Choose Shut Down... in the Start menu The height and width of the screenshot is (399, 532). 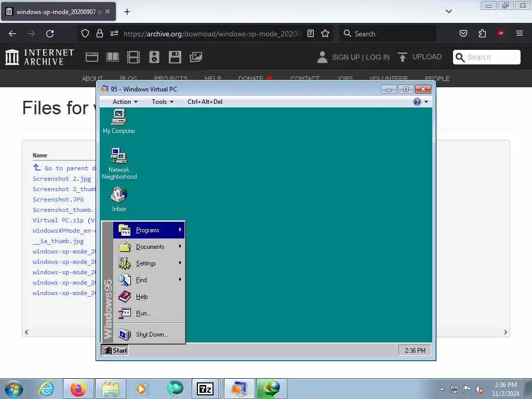149,335
